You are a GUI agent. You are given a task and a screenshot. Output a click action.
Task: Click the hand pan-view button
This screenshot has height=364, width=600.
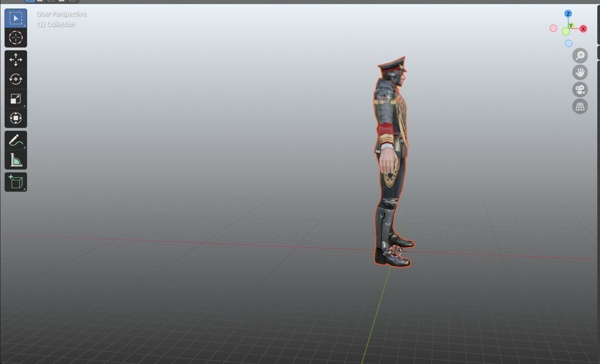pyautogui.click(x=580, y=72)
